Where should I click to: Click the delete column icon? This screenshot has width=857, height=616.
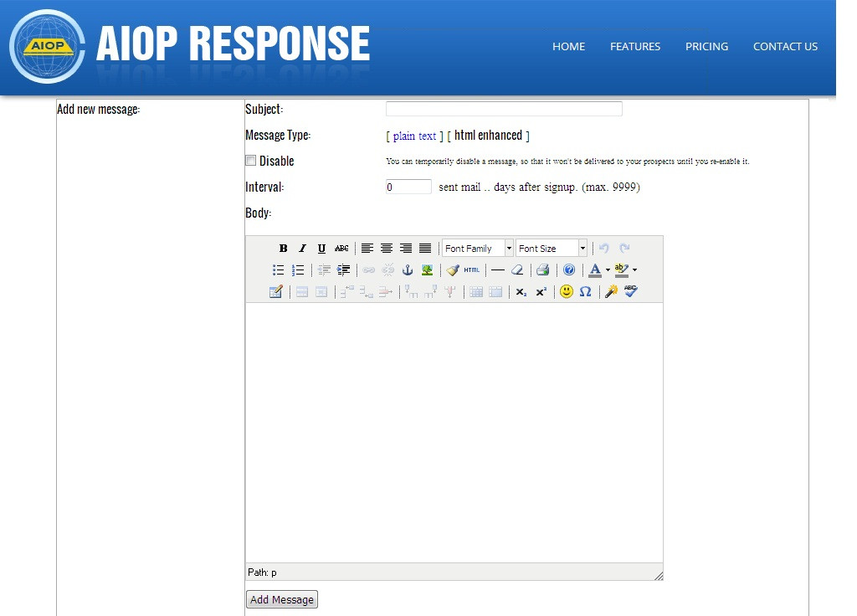tap(449, 291)
